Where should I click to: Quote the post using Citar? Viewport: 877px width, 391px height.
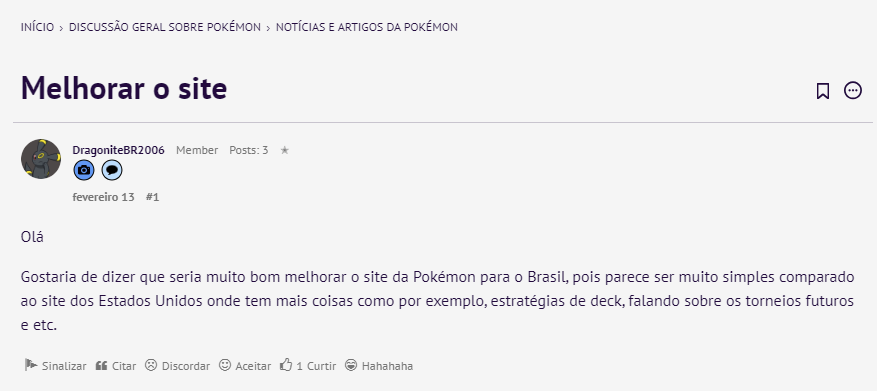(x=116, y=366)
